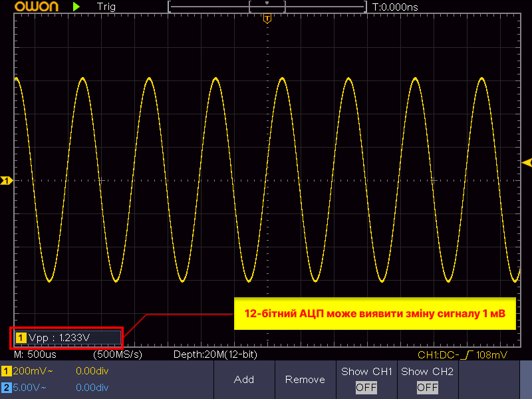Screen dimensions: 532x399
Task: Toggle Show CH1 measurement OFF switch
Action: 366,387
